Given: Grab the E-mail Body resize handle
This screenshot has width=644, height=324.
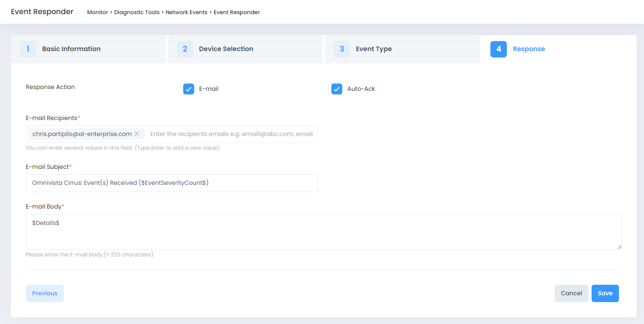Looking at the screenshot, I should pyautogui.click(x=619, y=247).
